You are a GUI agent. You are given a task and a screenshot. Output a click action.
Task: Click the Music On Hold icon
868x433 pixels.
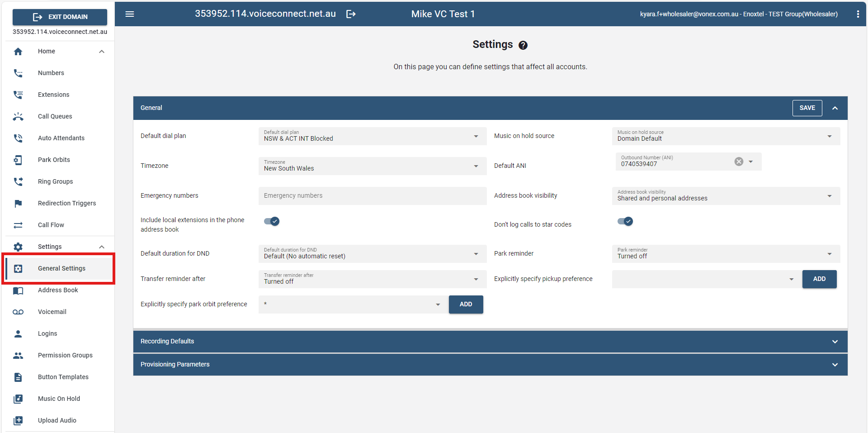18,399
